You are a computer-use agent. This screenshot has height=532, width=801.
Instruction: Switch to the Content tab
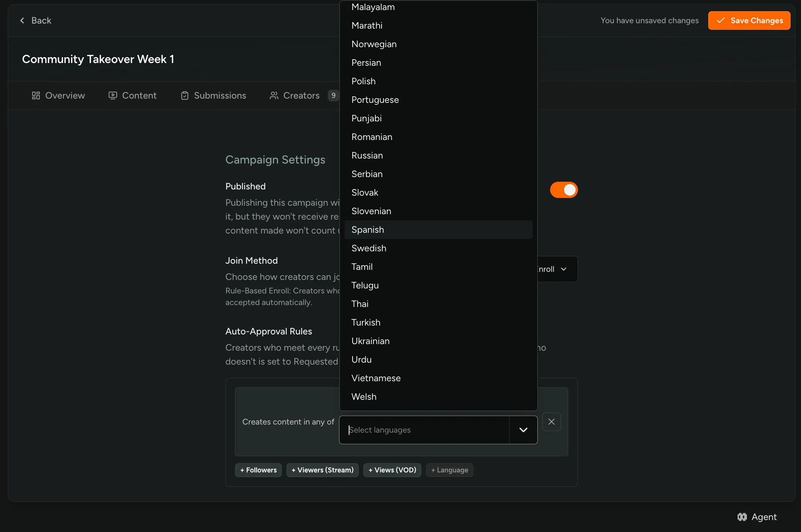coord(133,95)
